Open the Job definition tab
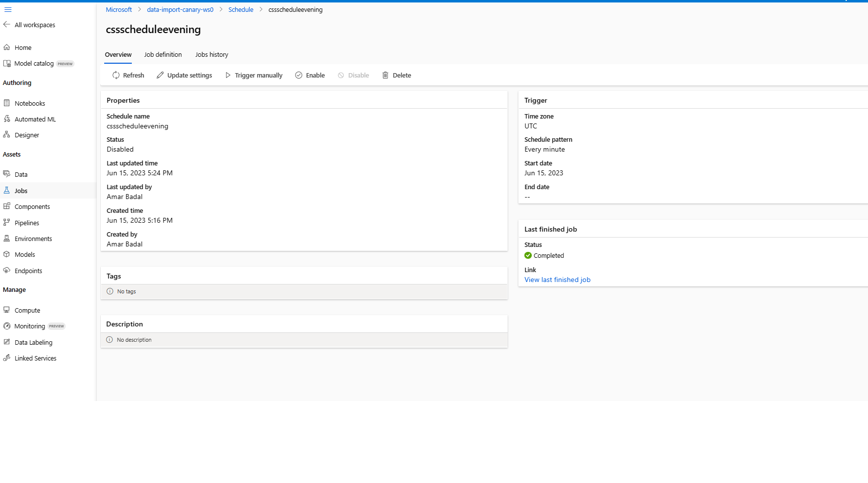 click(x=163, y=54)
